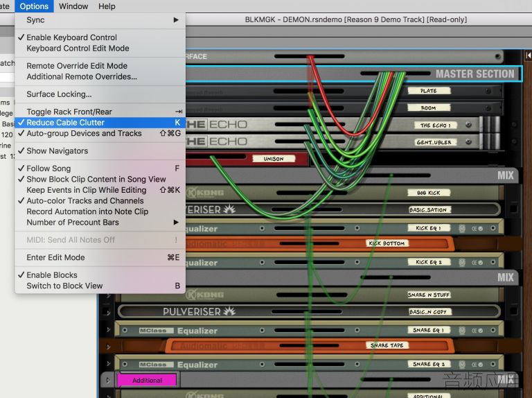Click the SNARE TAPE name label
Image resolution: width=532 pixels, height=398 pixels.
tap(387, 345)
